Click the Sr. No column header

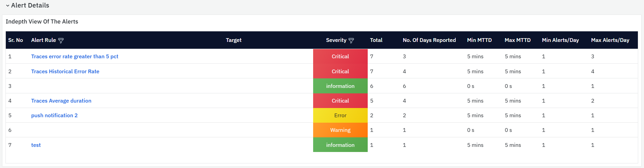(16, 40)
